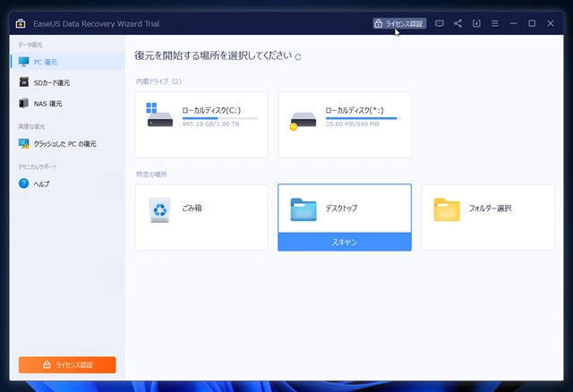Image resolution: width=573 pixels, height=392 pixels.
Task: Click the yellow フォルダー選択 folder icon
Action: coord(447,209)
